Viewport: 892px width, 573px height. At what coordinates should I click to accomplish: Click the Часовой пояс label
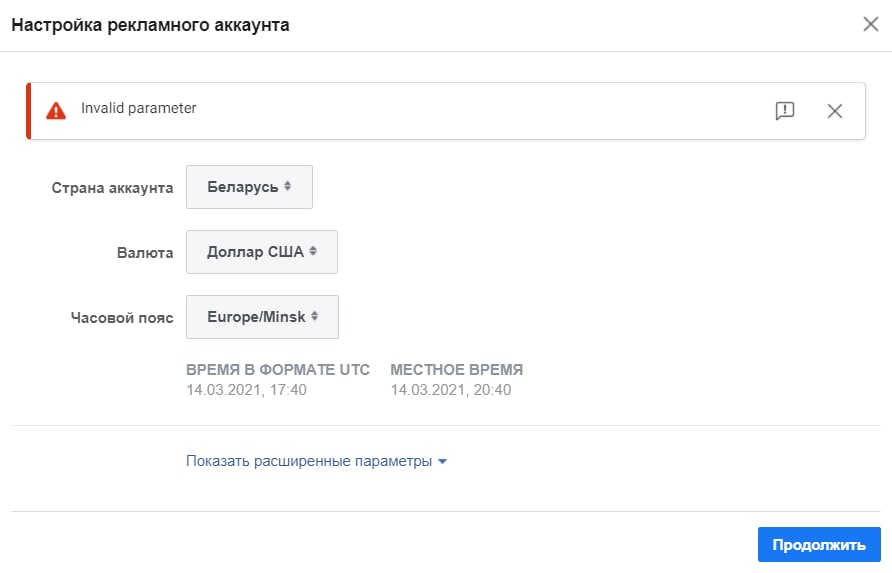tap(122, 318)
